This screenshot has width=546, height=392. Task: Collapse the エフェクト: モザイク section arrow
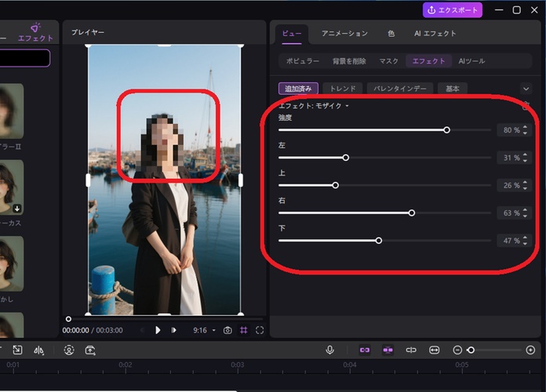point(348,106)
